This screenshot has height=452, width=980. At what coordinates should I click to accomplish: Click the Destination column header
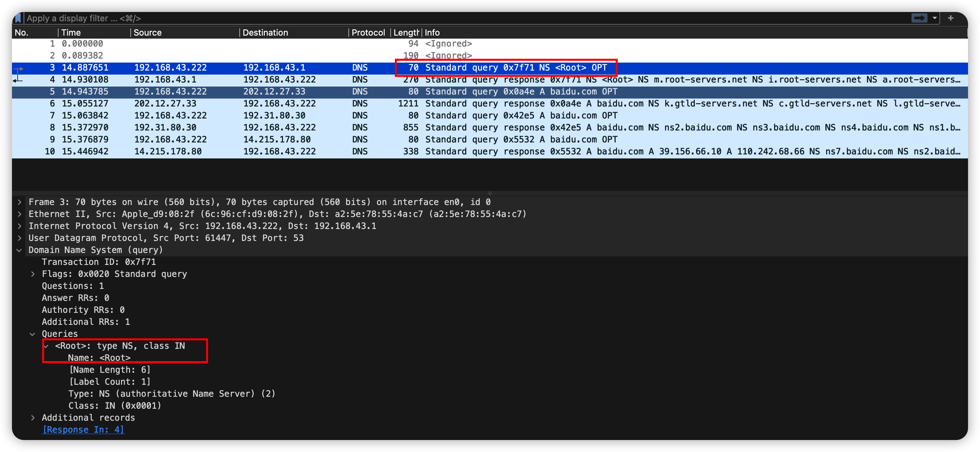point(265,33)
